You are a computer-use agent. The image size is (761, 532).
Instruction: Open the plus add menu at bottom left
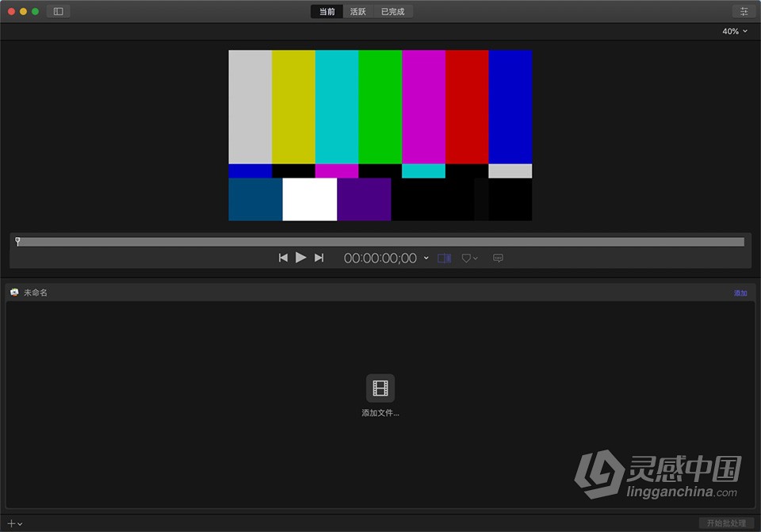point(14,523)
